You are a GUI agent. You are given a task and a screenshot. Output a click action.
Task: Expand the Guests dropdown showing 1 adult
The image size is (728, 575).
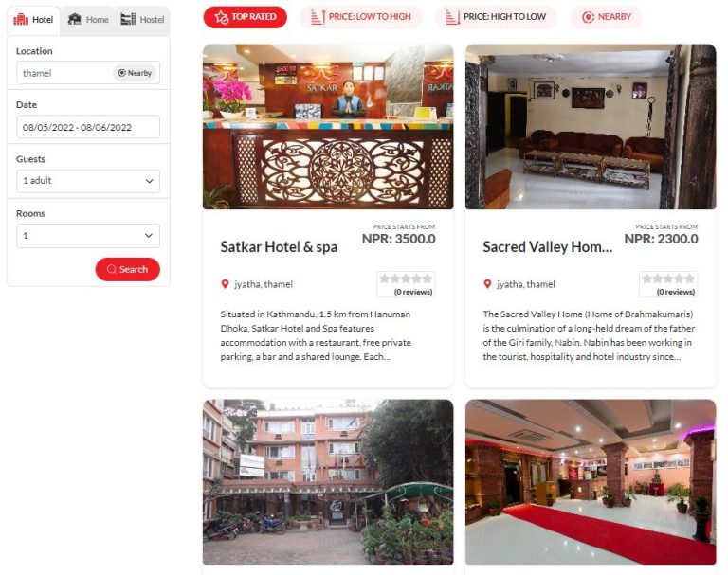[x=88, y=181]
